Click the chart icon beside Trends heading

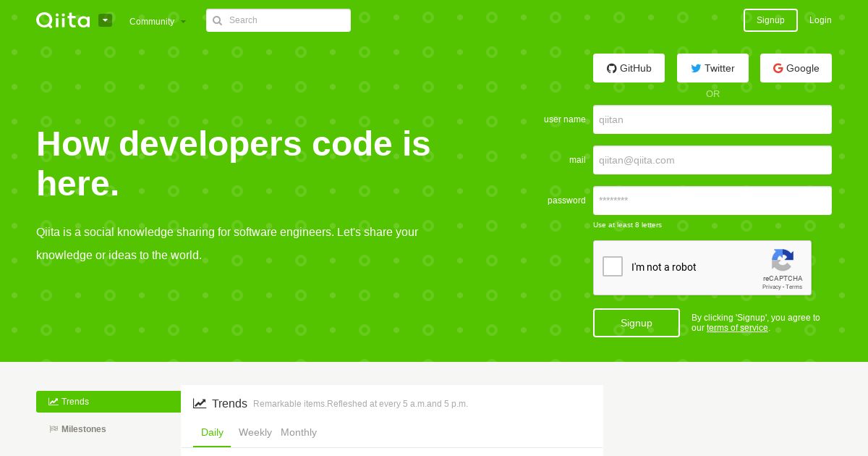(x=200, y=403)
